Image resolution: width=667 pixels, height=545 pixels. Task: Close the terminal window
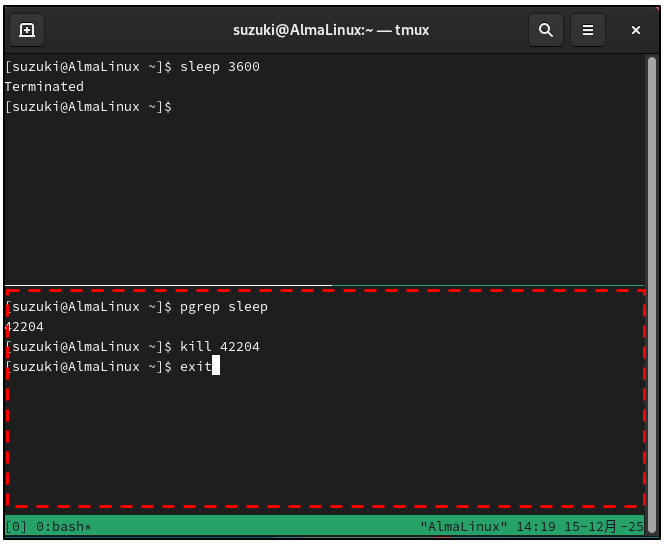coord(636,30)
